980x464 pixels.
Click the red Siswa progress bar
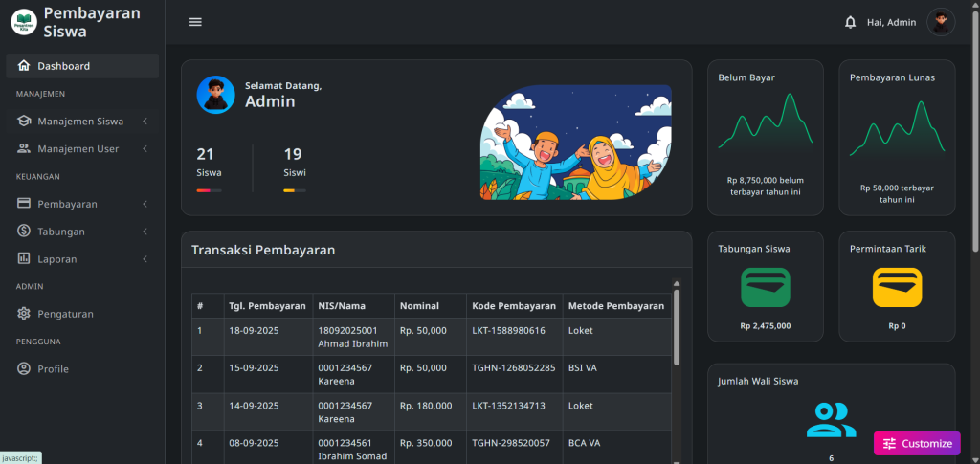click(209, 190)
